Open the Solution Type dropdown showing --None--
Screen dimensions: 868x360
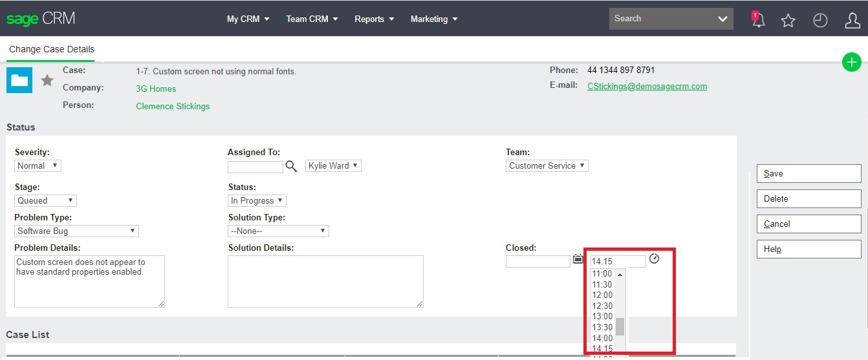(278, 231)
